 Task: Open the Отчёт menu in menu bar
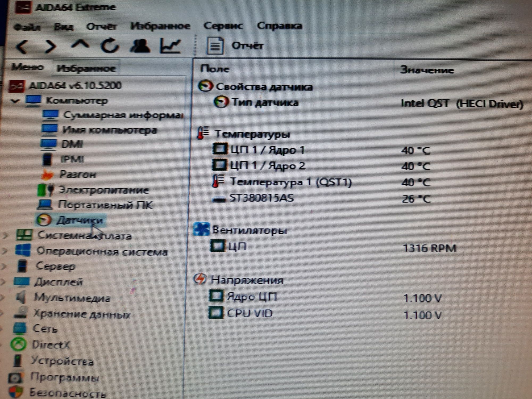click(x=101, y=26)
